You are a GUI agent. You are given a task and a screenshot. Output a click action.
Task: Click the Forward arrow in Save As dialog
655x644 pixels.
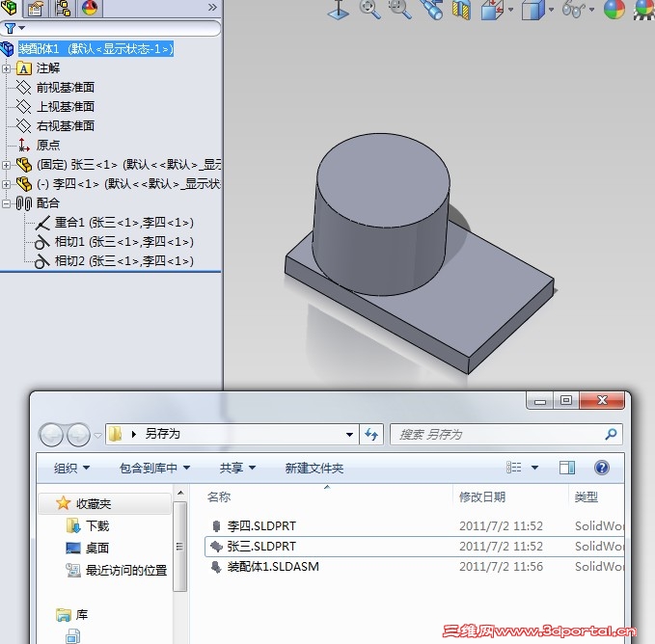(78, 435)
